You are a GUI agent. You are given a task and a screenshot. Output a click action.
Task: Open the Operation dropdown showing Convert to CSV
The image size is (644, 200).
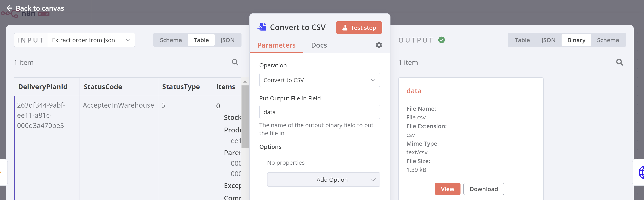click(x=320, y=80)
